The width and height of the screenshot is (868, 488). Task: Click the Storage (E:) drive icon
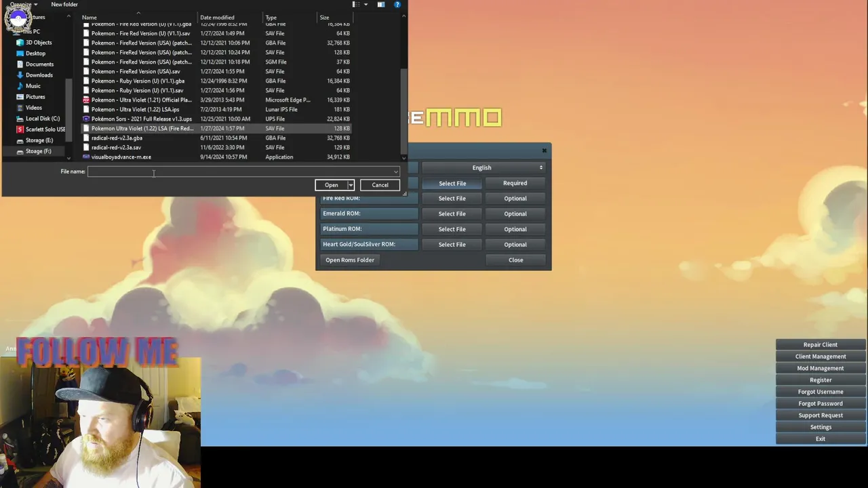[20, 140]
